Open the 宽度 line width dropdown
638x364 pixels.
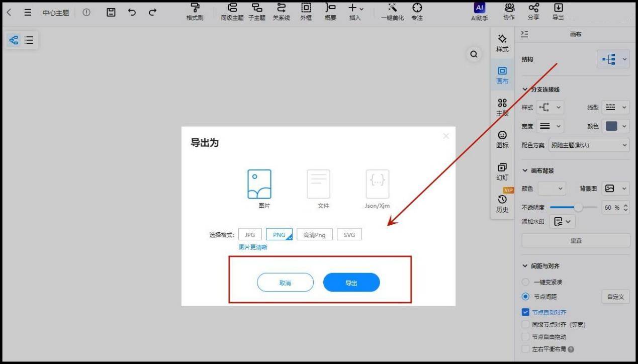[x=550, y=126]
